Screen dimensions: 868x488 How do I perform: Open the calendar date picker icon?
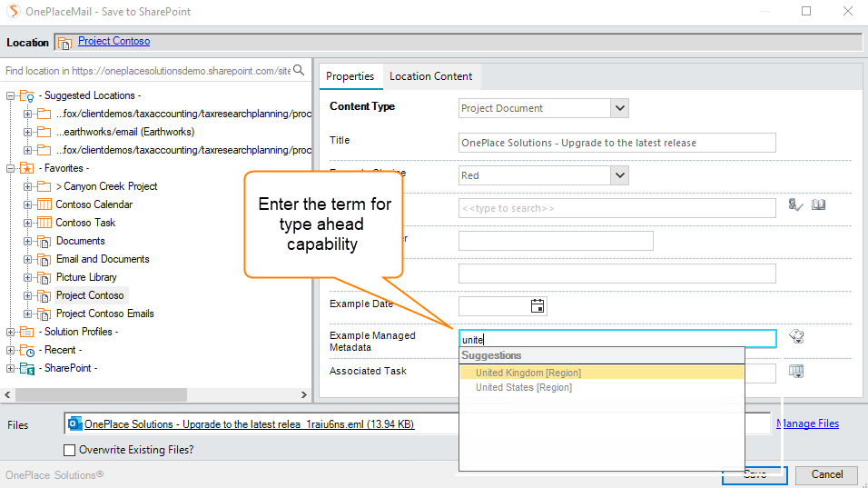[x=537, y=305]
